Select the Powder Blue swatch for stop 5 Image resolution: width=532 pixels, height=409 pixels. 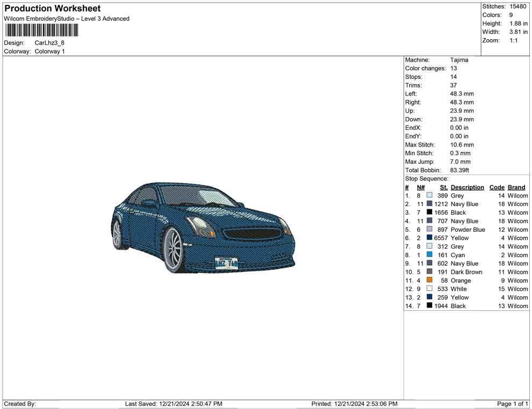coord(429,229)
